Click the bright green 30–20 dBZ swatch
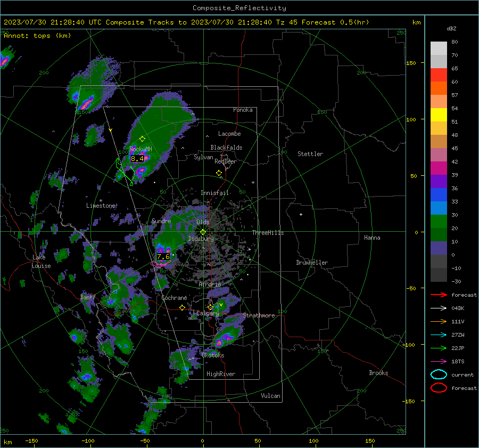This screenshot has height=448, width=479. 439,222
